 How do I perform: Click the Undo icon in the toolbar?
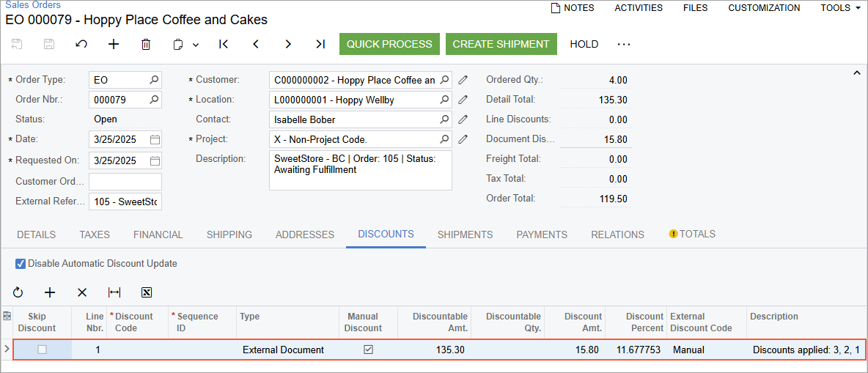click(x=81, y=44)
